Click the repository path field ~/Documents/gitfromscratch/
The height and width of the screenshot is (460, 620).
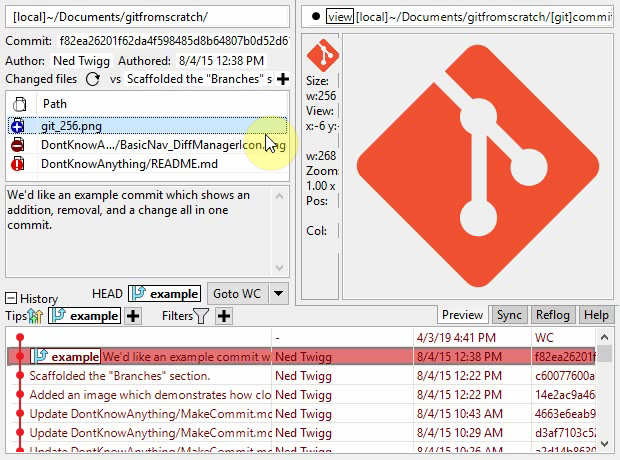coord(147,17)
